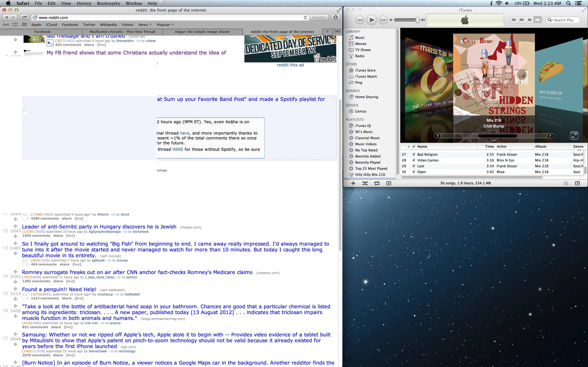The width and height of the screenshot is (588, 367).
Task: Switch to the imgur tab
Action: [202, 32]
